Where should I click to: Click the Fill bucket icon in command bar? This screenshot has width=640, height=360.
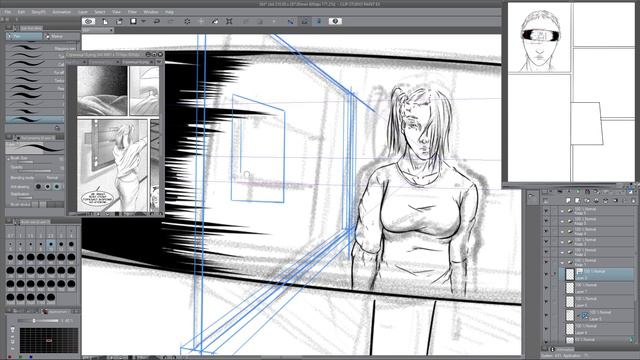[215, 21]
